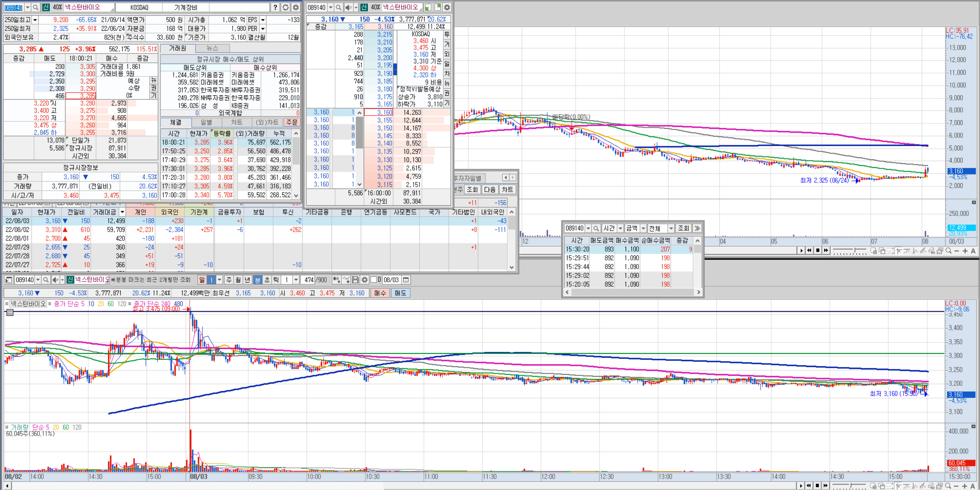Open 거래대금 column dropdown in investor table
Viewport: 980px width, 490px height.
[122, 212]
